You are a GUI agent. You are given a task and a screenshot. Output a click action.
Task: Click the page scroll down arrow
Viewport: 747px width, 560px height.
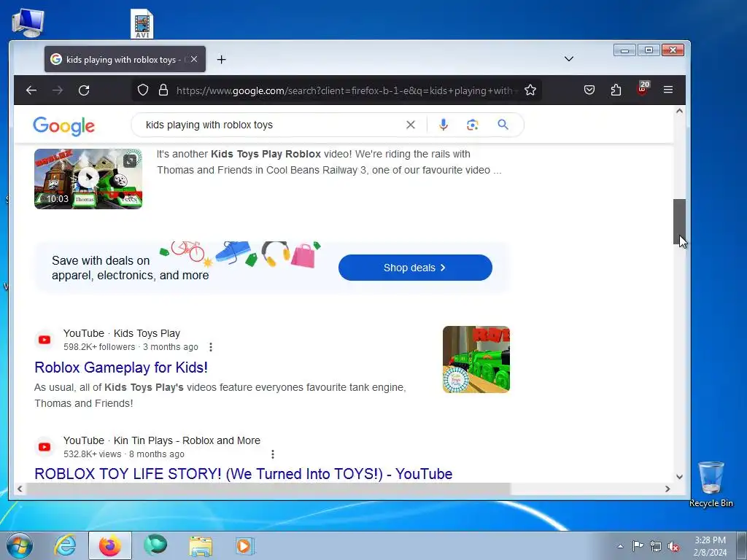(679, 476)
